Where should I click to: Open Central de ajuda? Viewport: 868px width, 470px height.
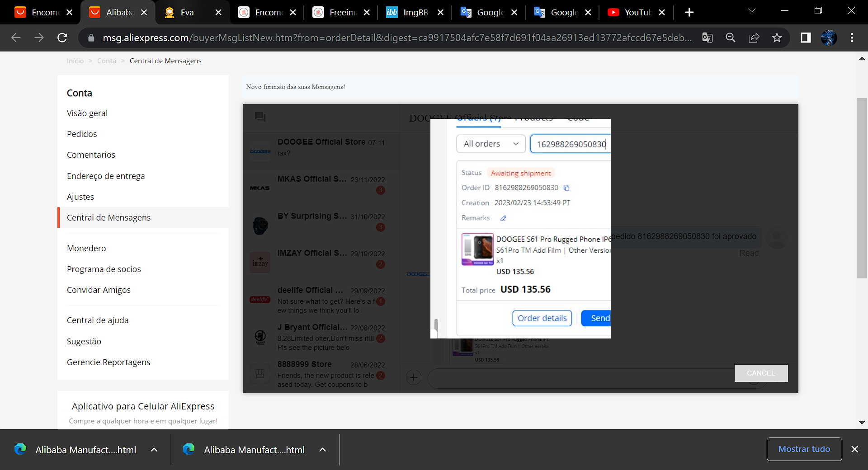pos(98,320)
